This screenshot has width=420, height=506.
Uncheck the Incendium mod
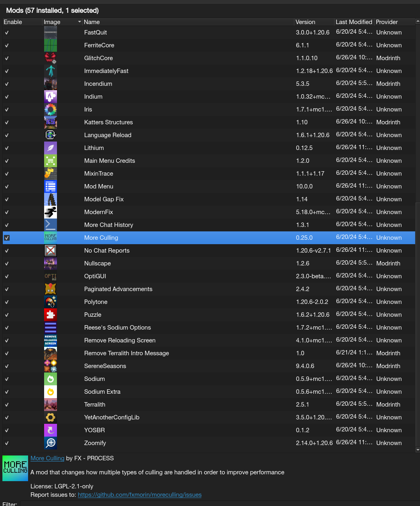tap(7, 84)
